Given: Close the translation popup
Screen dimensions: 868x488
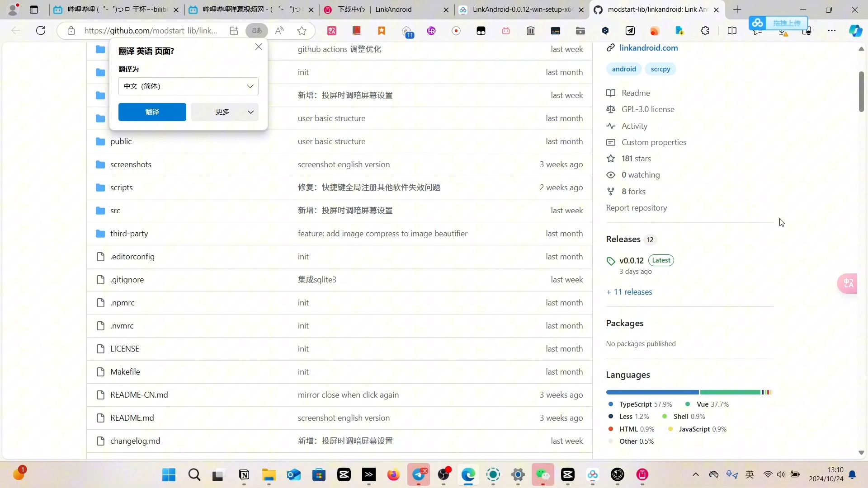Looking at the screenshot, I should coord(259,47).
